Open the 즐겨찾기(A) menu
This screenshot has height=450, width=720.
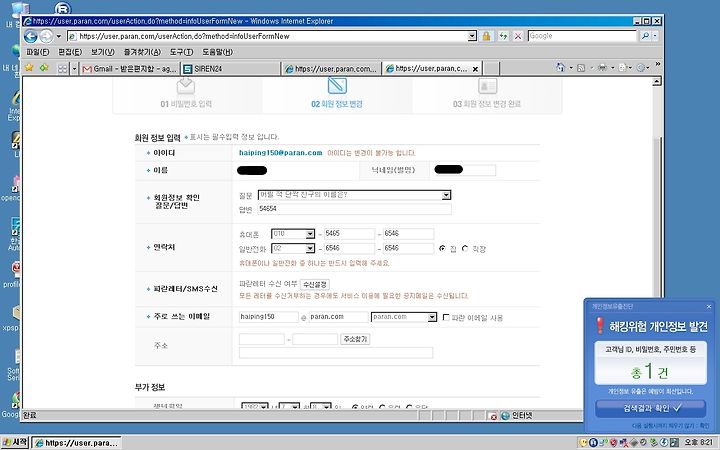(x=142, y=52)
